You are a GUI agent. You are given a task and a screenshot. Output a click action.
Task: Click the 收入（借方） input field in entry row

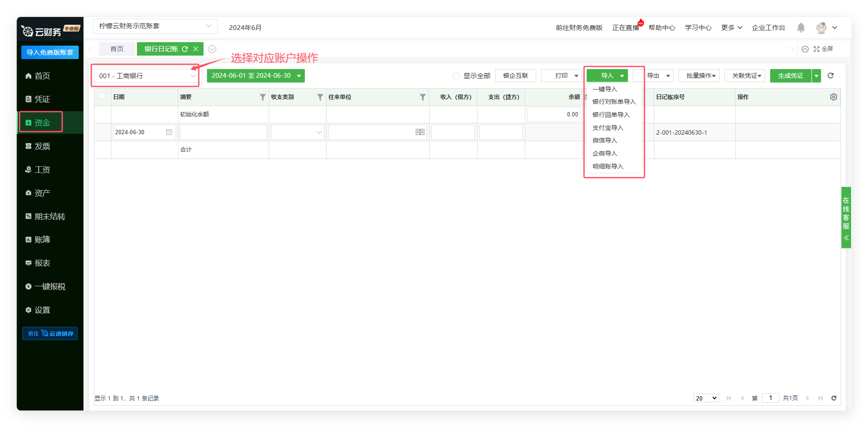[453, 132]
